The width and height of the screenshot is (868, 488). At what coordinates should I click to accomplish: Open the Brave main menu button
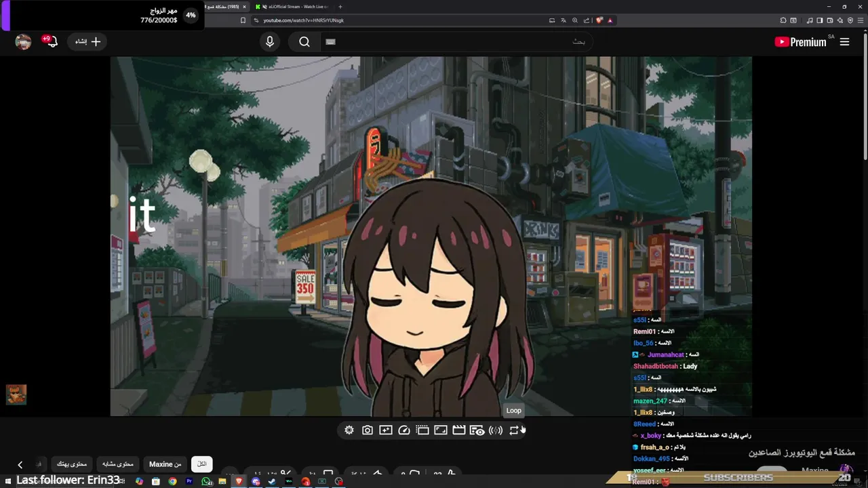861,20
